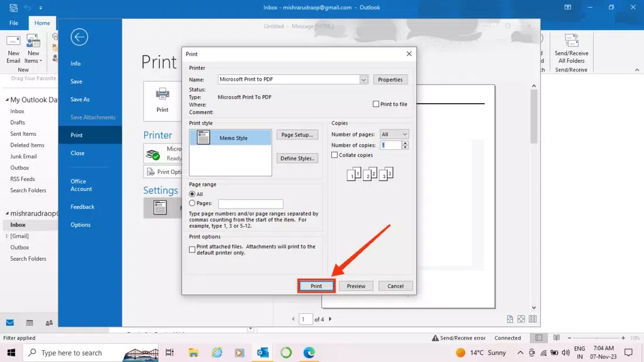Screen dimensions: 644x362
Task: Click the New Email icon in ribbon
Action: click(x=13, y=42)
